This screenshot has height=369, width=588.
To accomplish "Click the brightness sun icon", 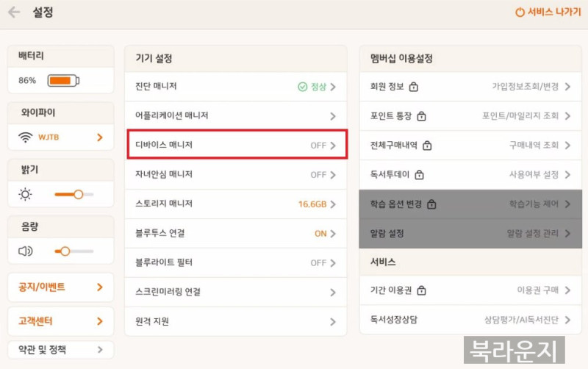I will coord(26,195).
